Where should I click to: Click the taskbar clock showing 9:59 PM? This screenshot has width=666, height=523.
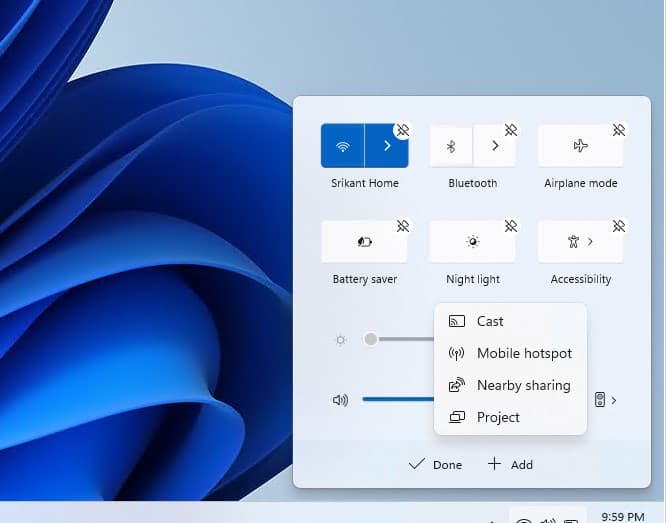click(x=623, y=517)
